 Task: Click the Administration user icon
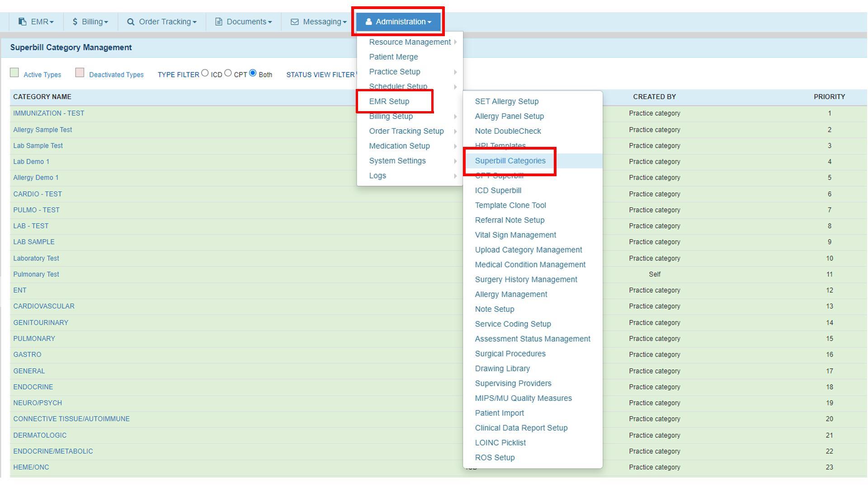[368, 22]
